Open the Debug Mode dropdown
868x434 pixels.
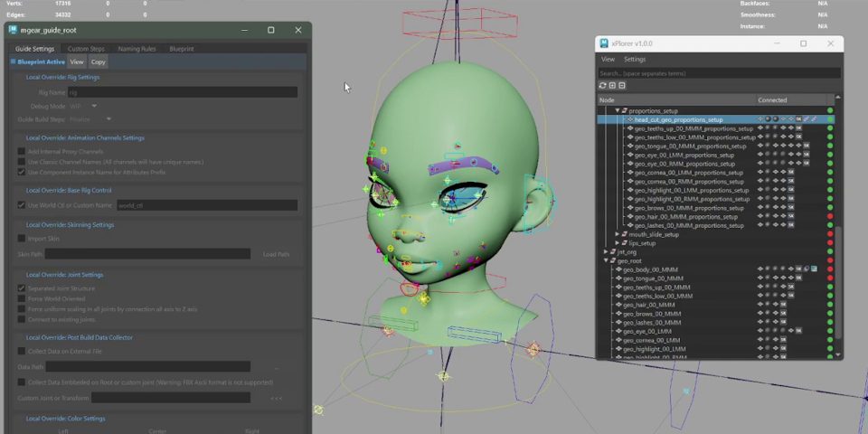pyautogui.click(x=84, y=106)
